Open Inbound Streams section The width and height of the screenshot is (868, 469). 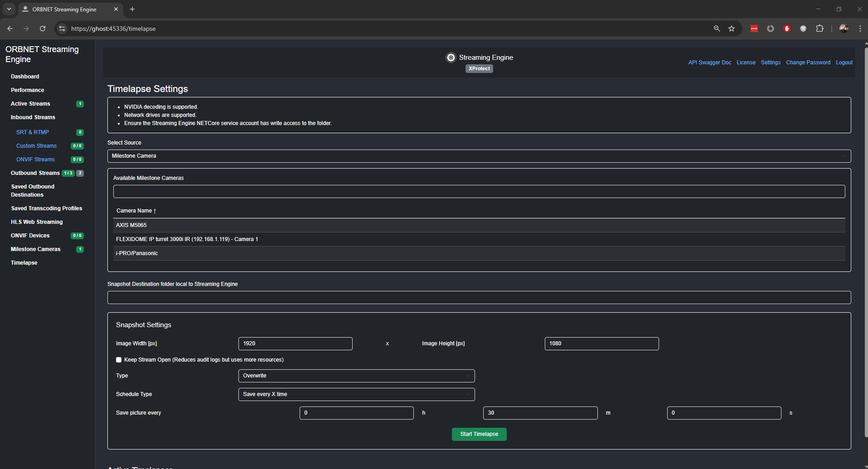click(33, 117)
